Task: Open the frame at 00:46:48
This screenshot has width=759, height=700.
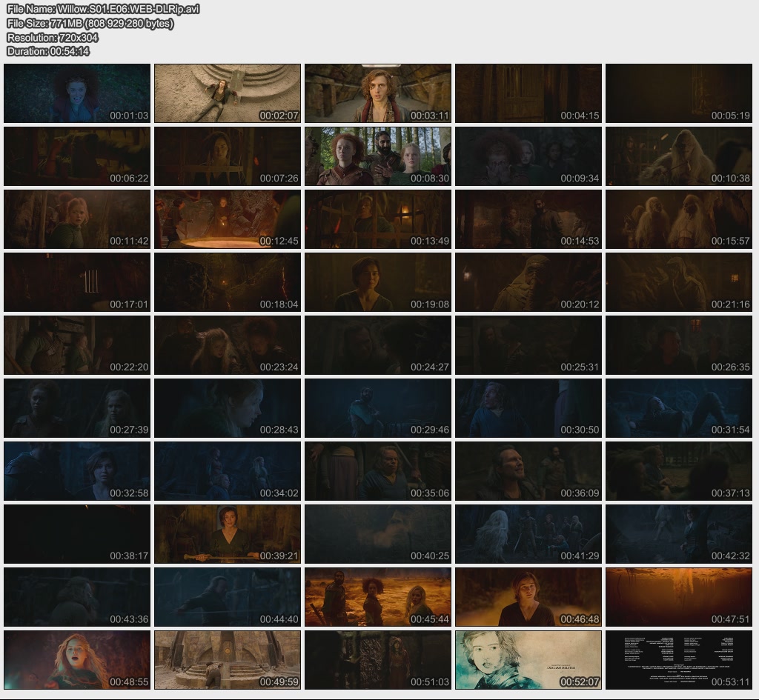Action: click(x=528, y=598)
